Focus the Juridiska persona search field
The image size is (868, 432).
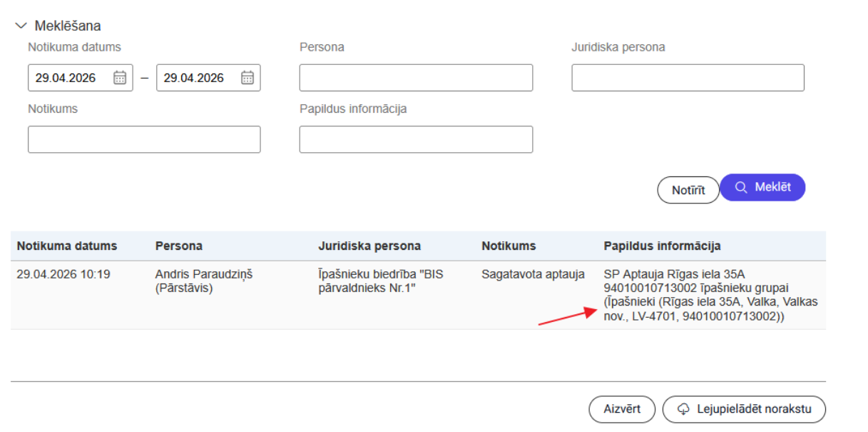click(688, 78)
